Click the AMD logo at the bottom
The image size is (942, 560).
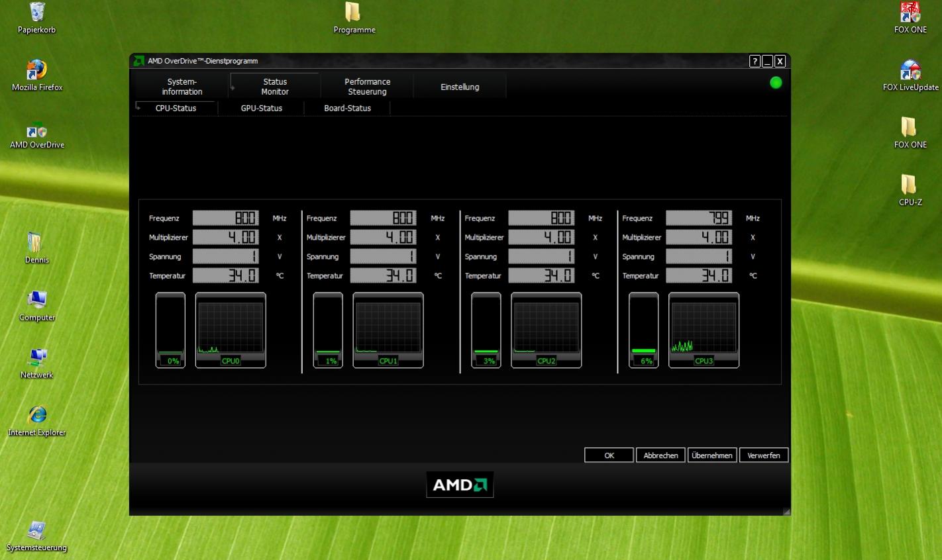460,485
